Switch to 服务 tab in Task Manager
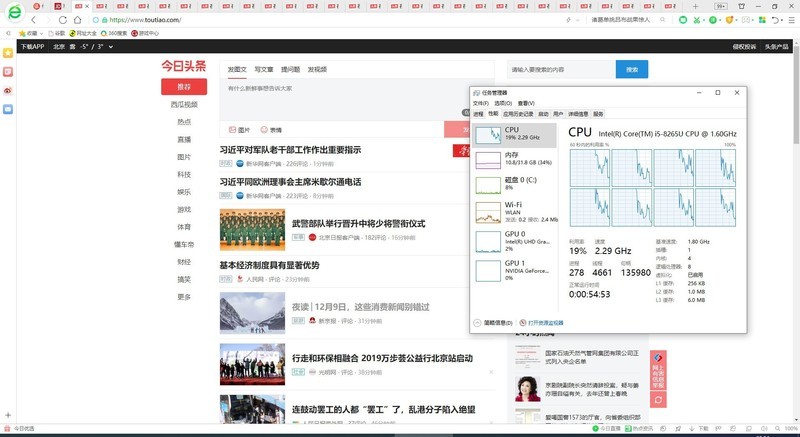The width and height of the screenshot is (800, 437). pyautogui.click(x=598, y=114)
